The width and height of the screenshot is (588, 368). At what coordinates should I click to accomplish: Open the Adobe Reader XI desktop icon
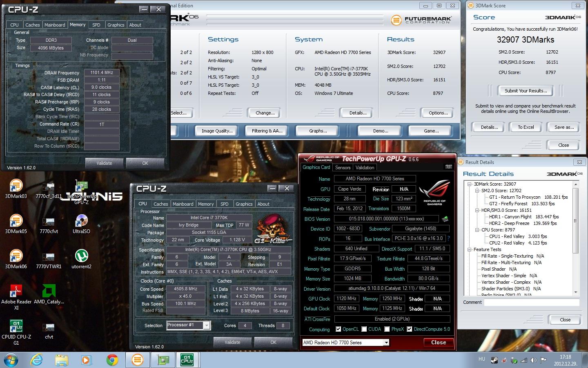(16, 297)
